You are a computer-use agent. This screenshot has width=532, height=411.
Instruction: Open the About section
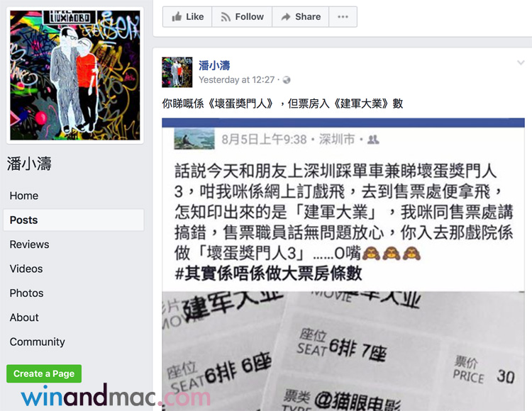pyautogui.click(x=24, y=318)
